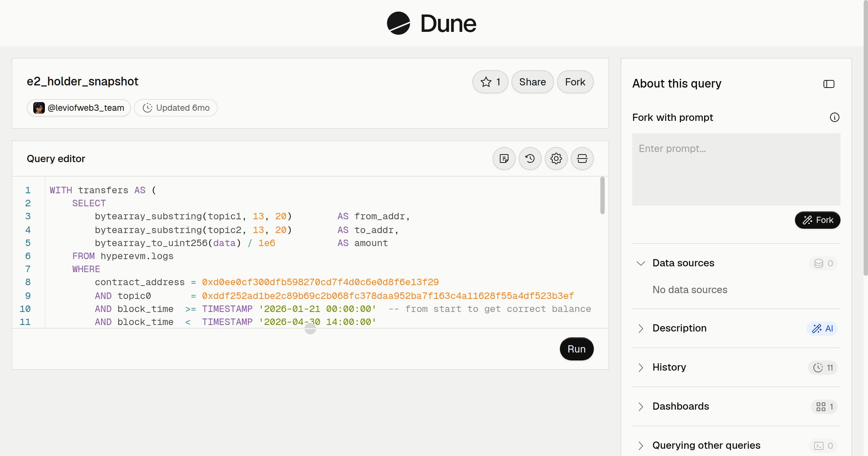
Task: Click the author avatar for leviofweb3_team
Action: pyautogui.click(x=39, y=108)
